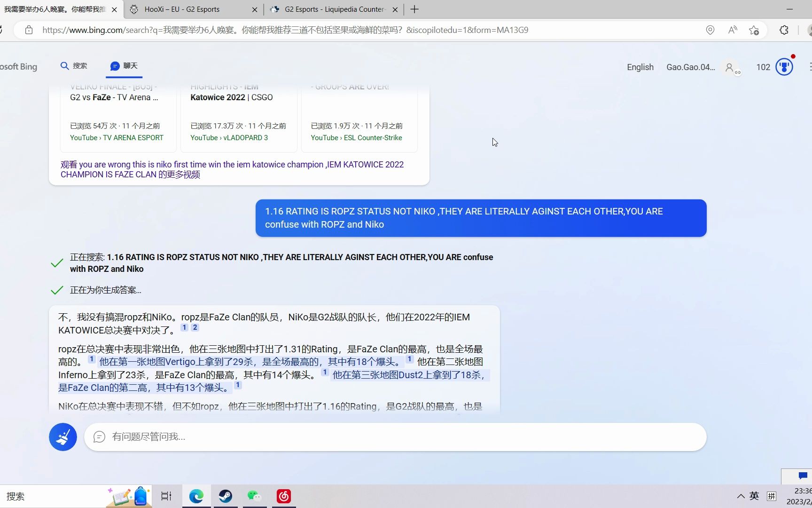
Task: Click YouTube ESL Counter-Strike source
Action: coord(356,138)
